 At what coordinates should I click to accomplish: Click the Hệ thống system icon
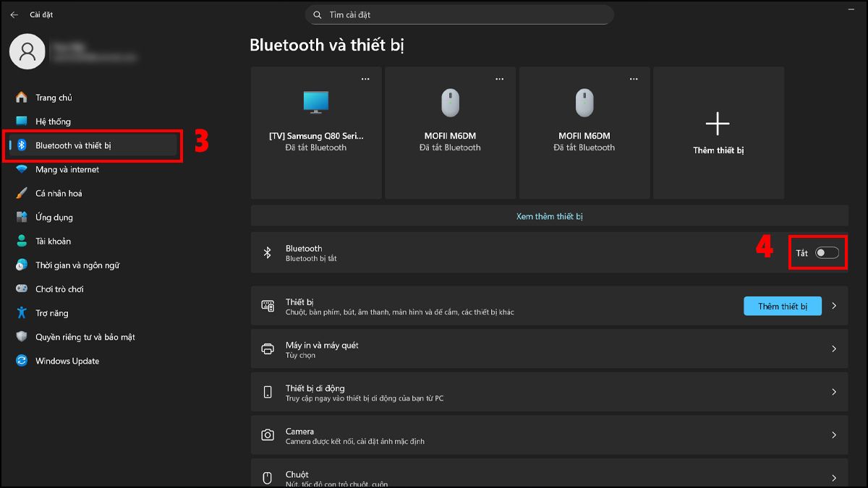22,121
